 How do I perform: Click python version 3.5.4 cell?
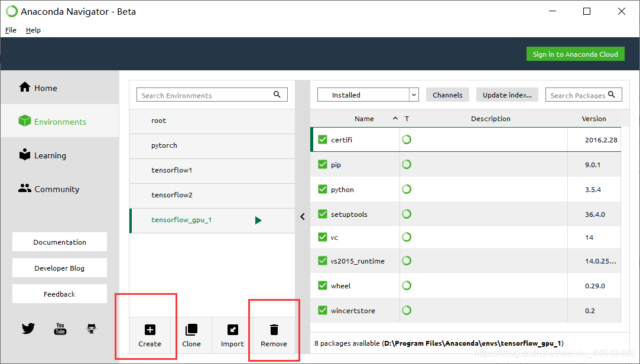(x=594, y=189)
